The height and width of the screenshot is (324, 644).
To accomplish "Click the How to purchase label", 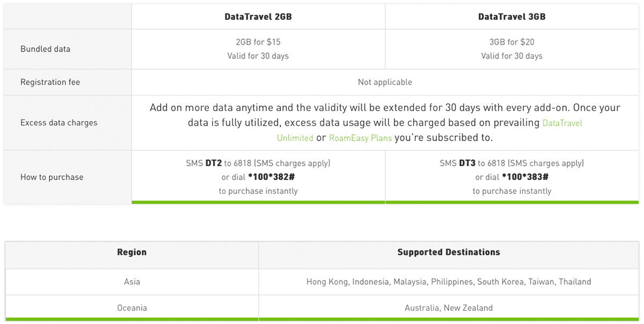I will 52,177.
